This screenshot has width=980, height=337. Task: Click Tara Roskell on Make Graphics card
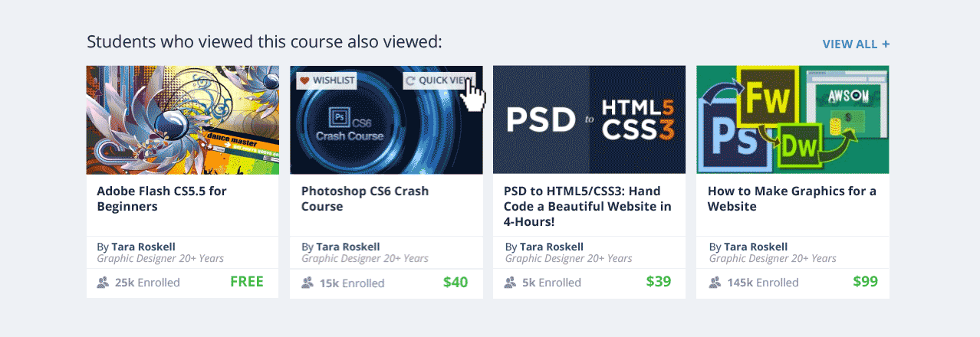pyautogui.click(x=755, y=247)
